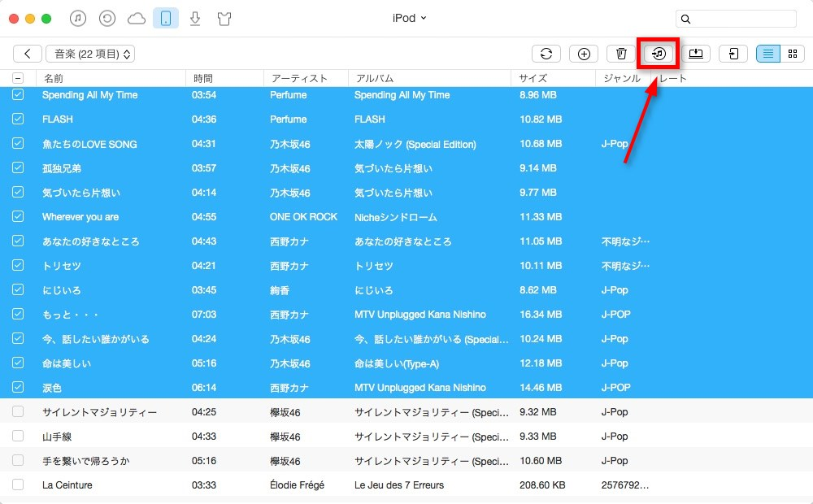813x504 pixels.
Task: Select the song もっと・・・
Action: [x=70, y=315]
